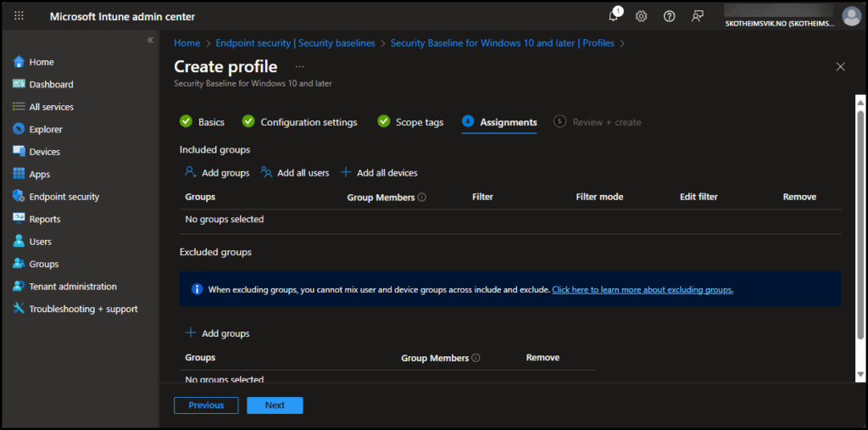Open link to learn about excluding groups
Viewport: 868px width, 430px height.
coord(643,289)
